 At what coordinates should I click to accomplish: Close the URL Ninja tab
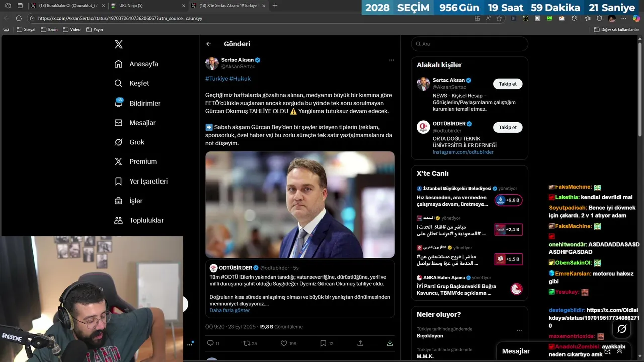[x=183, y=6]
